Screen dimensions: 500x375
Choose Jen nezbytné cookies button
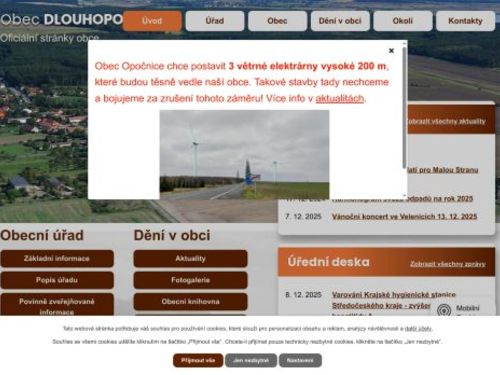251,360
